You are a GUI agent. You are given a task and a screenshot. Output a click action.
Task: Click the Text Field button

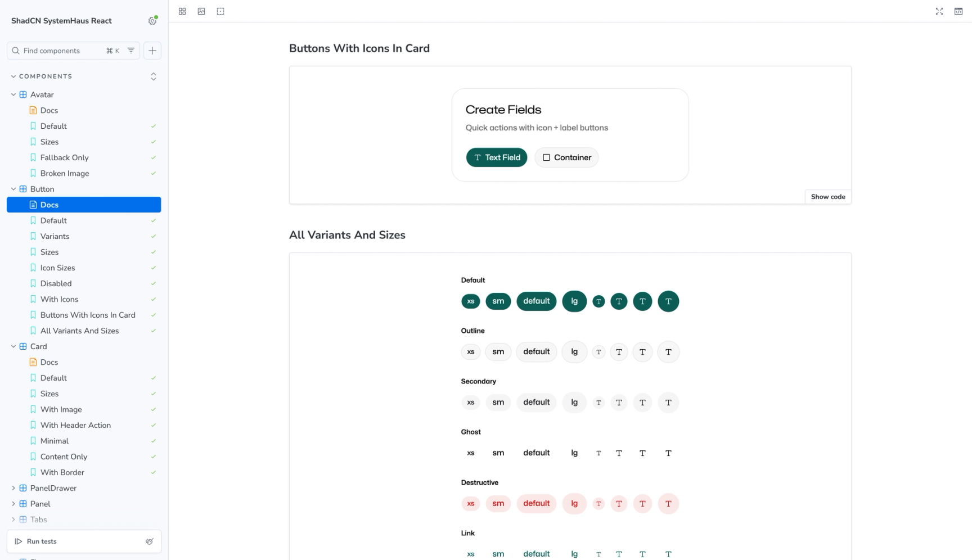click(497, 157)
